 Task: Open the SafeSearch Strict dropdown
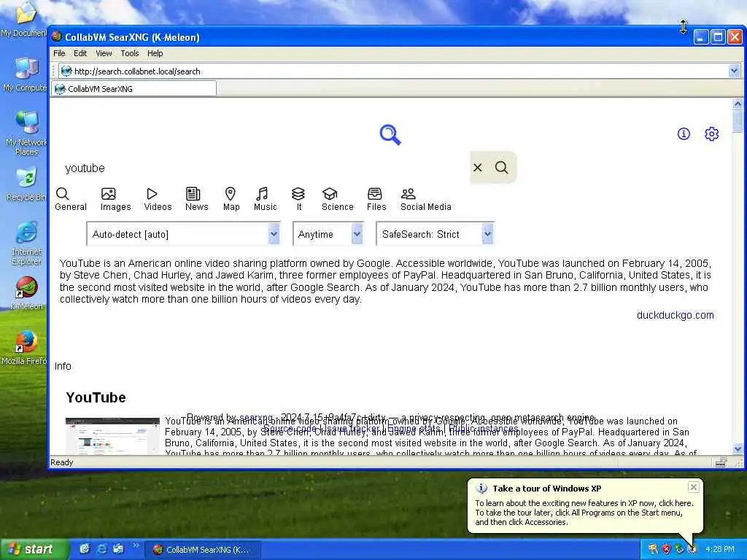pos(435,234)
